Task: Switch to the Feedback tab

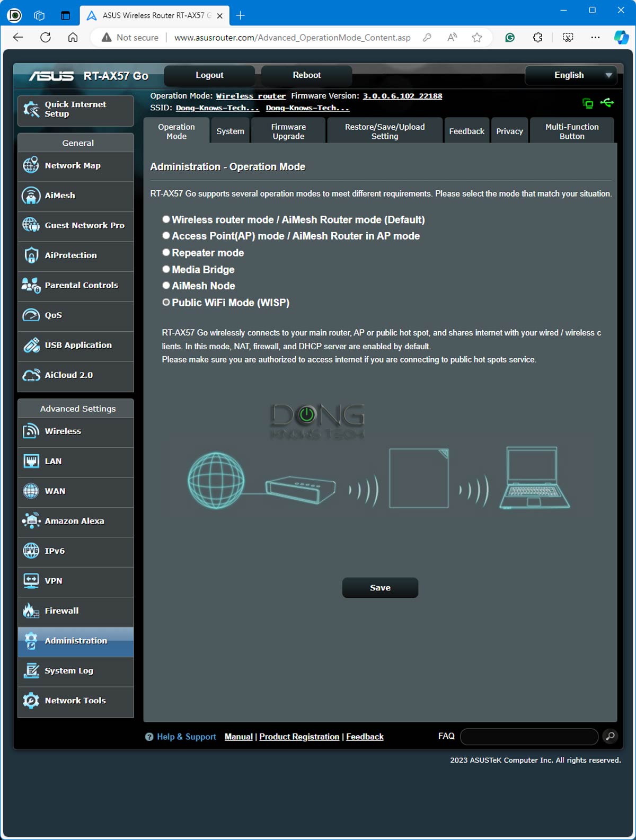Action: (466, 131)
